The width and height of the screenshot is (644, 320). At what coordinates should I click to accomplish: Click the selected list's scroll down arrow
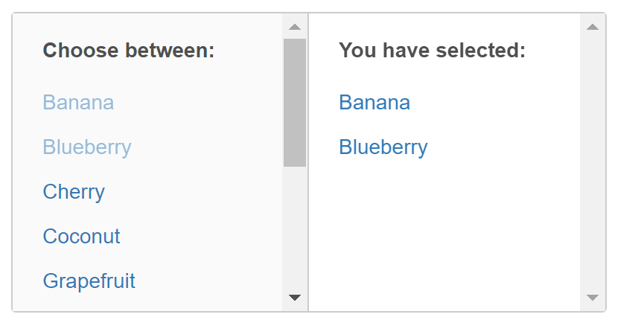coord(593,298)
